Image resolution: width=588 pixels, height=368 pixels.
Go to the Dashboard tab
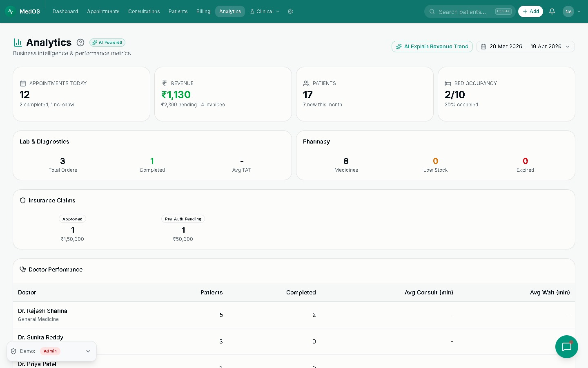coord(65,11)
